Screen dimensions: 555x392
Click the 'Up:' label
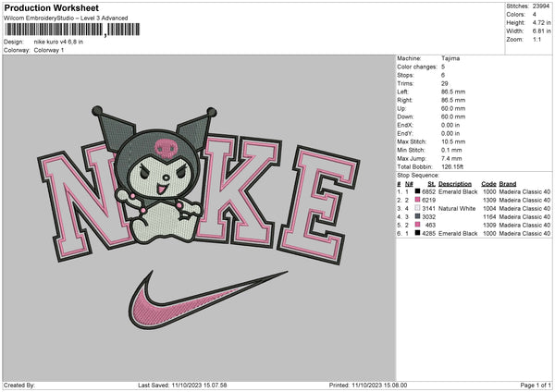(x=401, y=108)
